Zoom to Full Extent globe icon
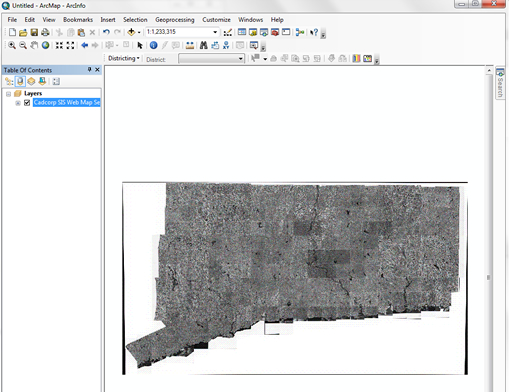Image resolution: width=509 pixels, height=392 pixels. [45, 45]
